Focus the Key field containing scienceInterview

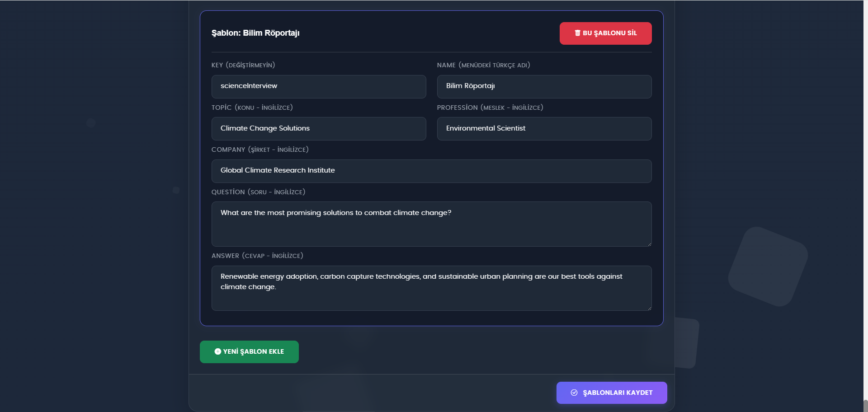(x=319, y=86)
